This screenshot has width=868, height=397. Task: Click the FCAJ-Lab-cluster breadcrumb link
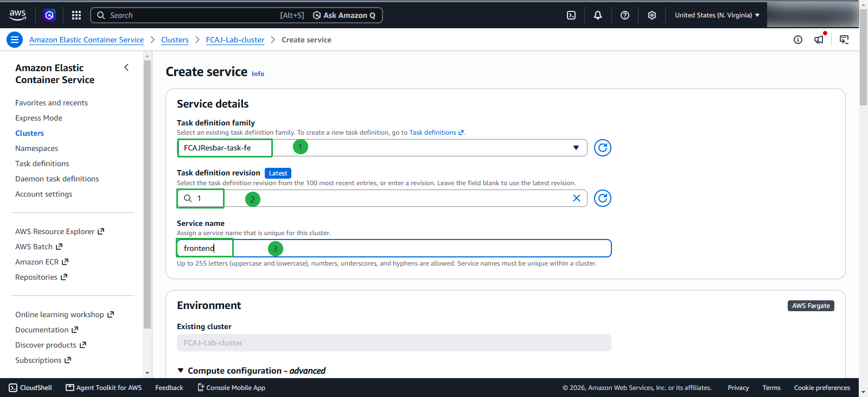pyautogui.click(x=235, y=40)
